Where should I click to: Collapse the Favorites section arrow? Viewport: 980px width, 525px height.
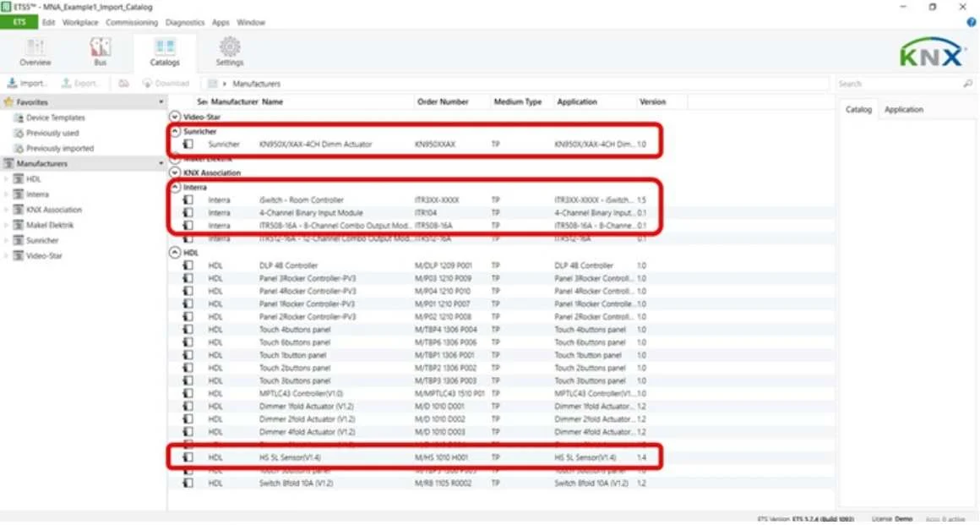[x=161, y=101]
